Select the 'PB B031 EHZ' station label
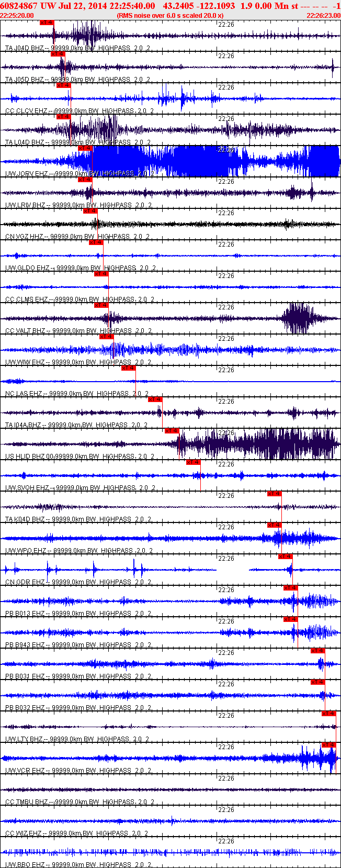Screen dimensions: 341x868 [x=25, y=676]
